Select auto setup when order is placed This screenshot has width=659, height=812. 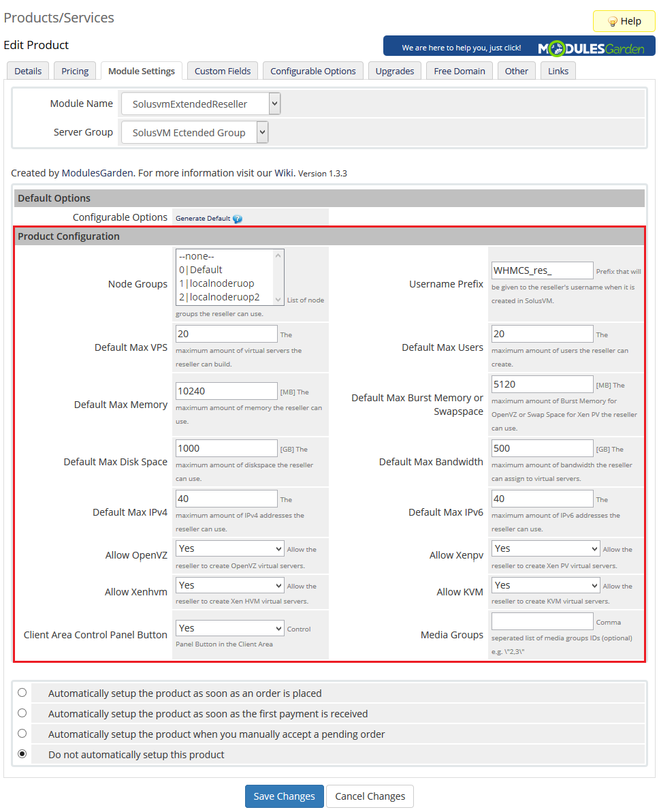[22, 693]
